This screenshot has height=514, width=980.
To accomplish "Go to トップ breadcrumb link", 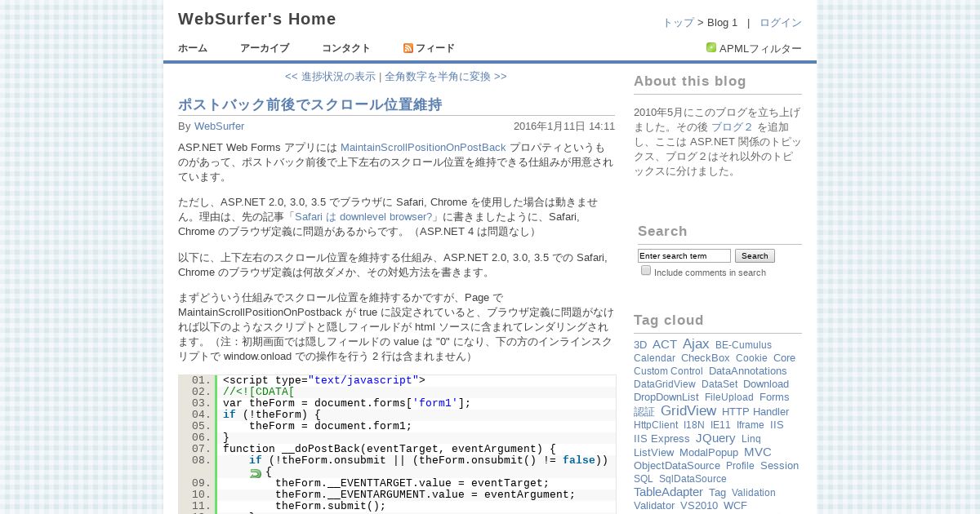I will click(x=678, y=23).
